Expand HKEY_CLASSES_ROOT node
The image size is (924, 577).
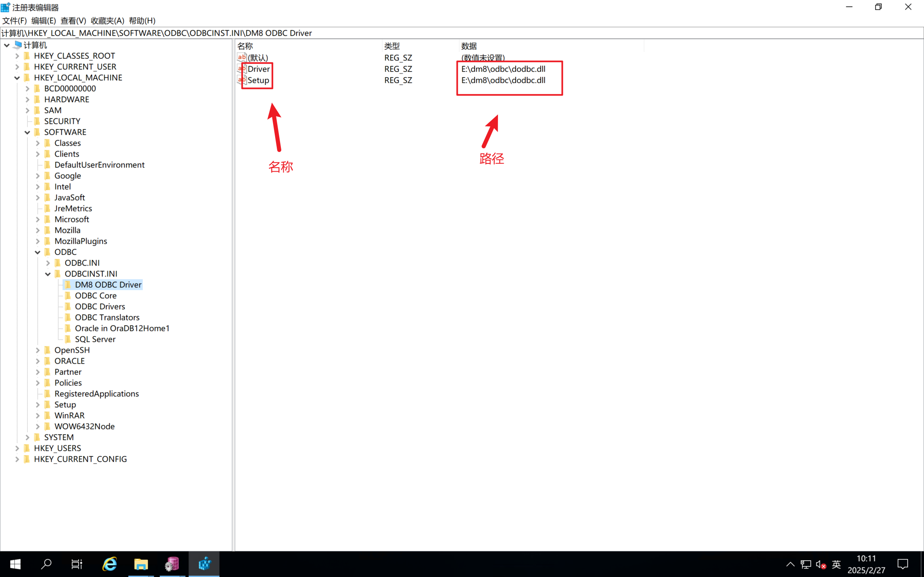point(17,56)
